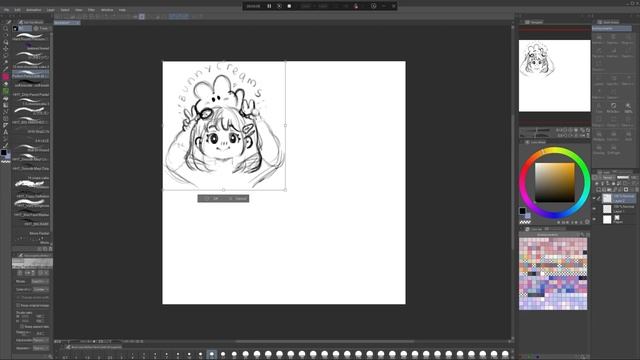Select the Layer 2 thumbnail
Viewport: 640px width, 360px height.
tap(607, 198)
